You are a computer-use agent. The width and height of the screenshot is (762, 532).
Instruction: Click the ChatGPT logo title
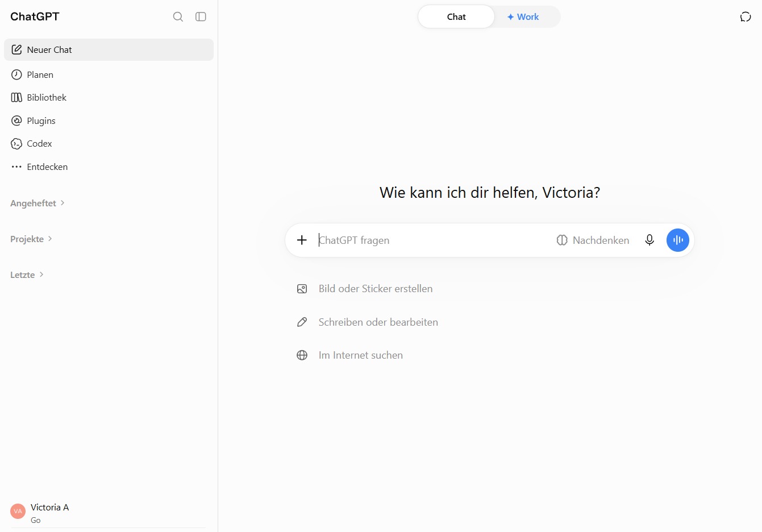pos(35,16)
